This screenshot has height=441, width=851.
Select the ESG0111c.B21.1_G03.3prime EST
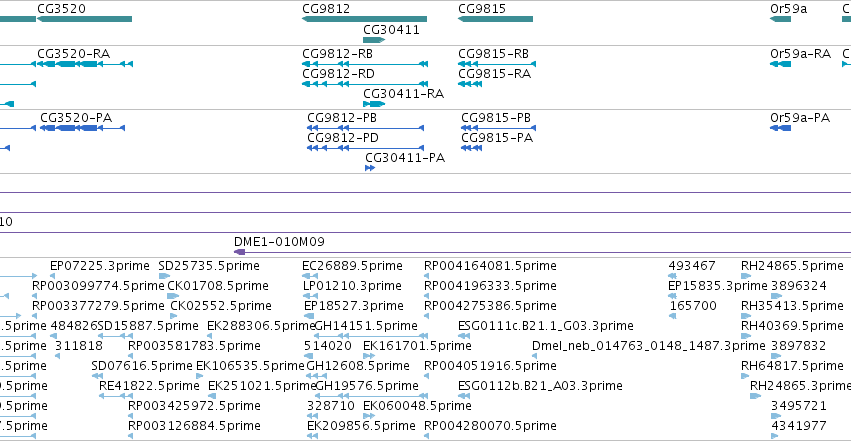545,326
